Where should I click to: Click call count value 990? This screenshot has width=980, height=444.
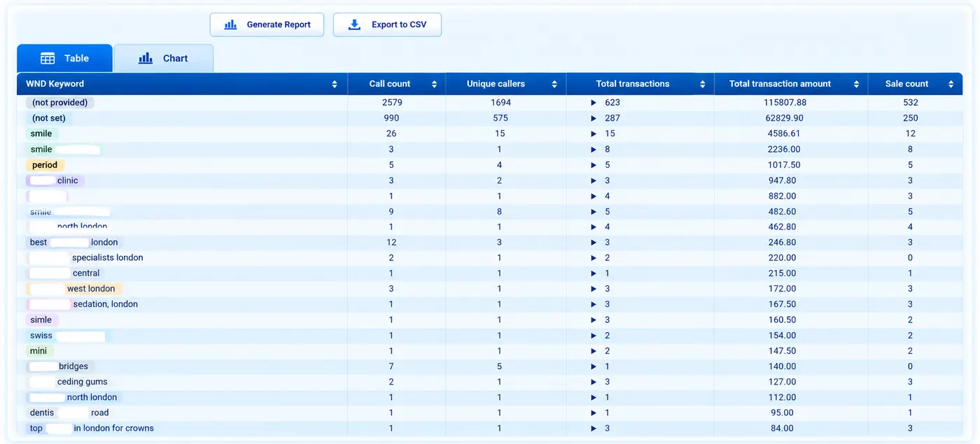click(x=391, y=118)
